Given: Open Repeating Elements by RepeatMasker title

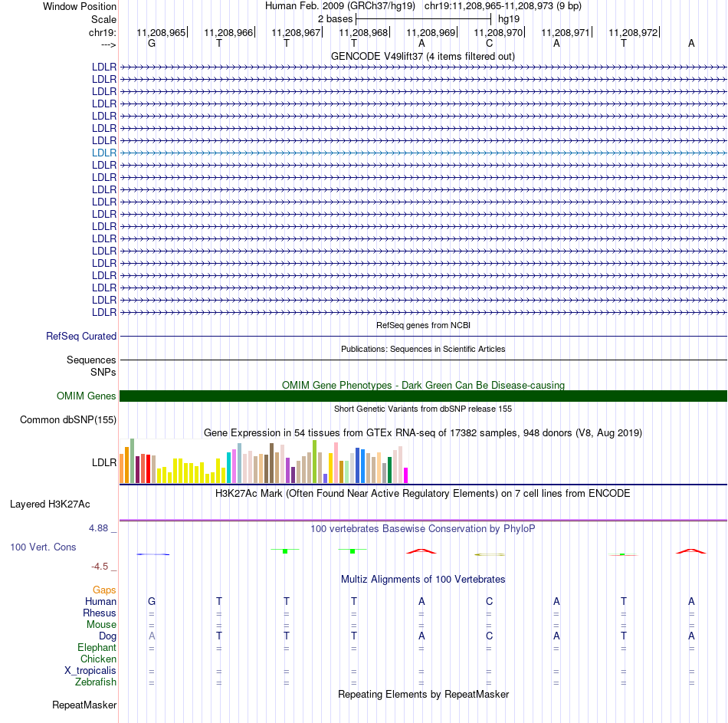Looking at the screenshot, I should tap(423, 694).
